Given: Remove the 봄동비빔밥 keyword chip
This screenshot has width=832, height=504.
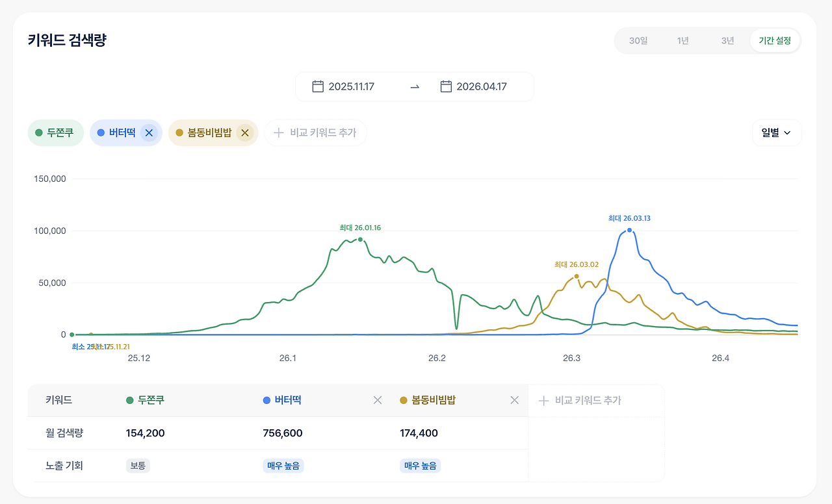Looking at the screenshot, I should tap(245, 132).
